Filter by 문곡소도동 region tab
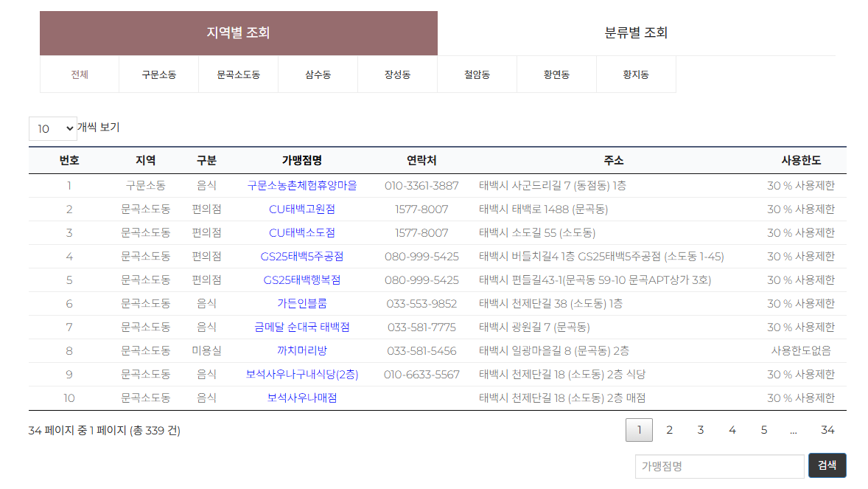Screen dimensions: 868x489 click(239, 74)
